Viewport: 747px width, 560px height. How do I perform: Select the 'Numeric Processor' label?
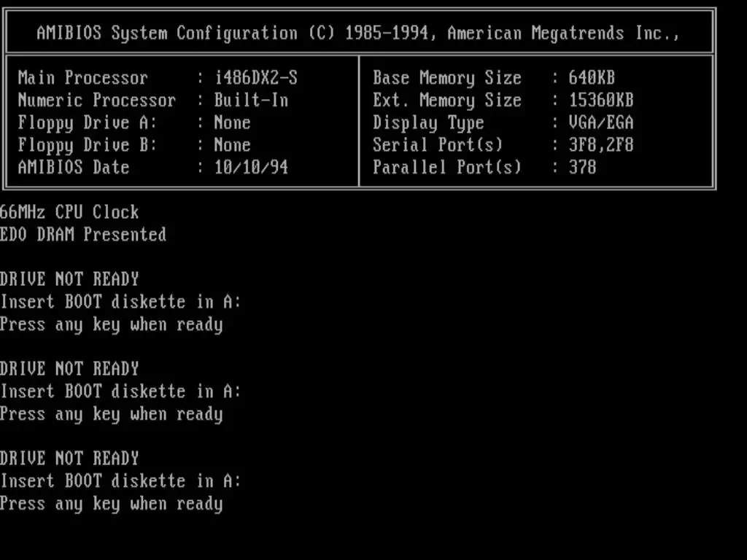pyautogui.click(x=97, y=100)
